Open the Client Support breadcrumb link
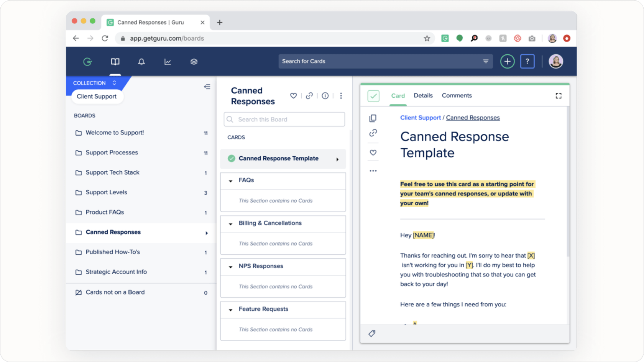The image size is (644, 362). (x=420, y=118)
